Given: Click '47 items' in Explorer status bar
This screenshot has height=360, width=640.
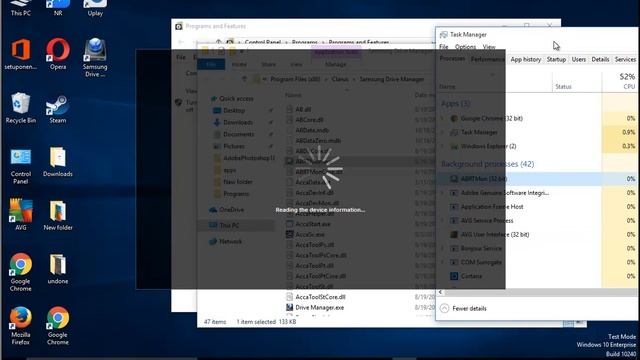Looking at the screenshot, I should tap(215, 322).
